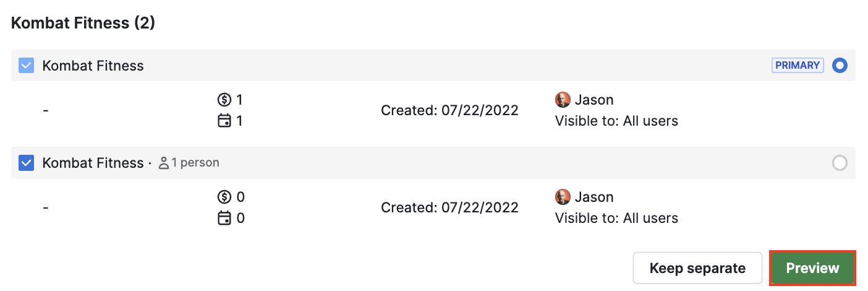This screenshot has width=868, height=291.
Task: Click deals dollar icon in first record
Action: click(225, 100)
